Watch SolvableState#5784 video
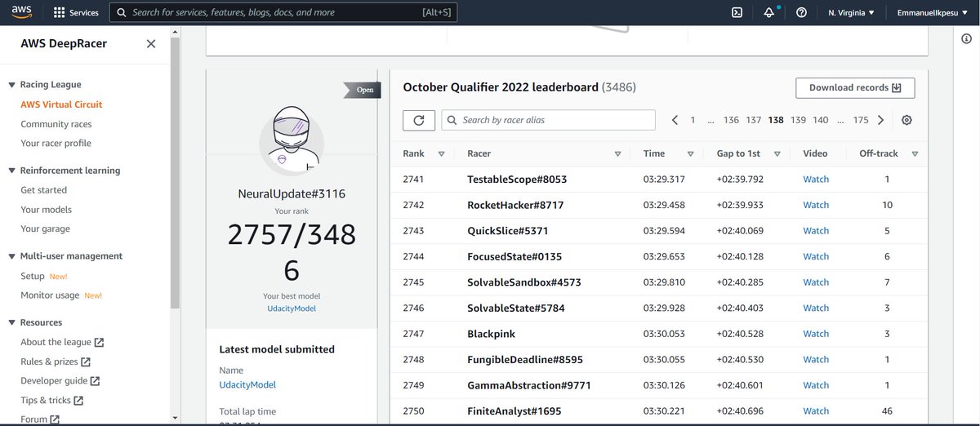 816,308
